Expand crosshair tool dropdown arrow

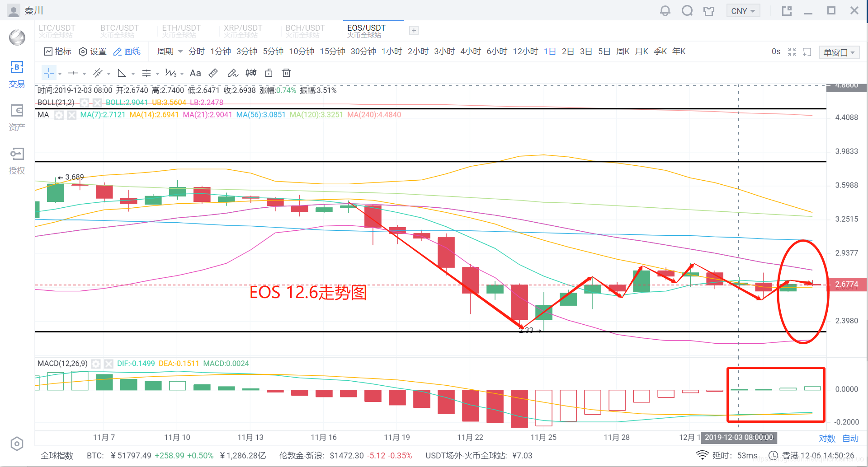(60, 74)
